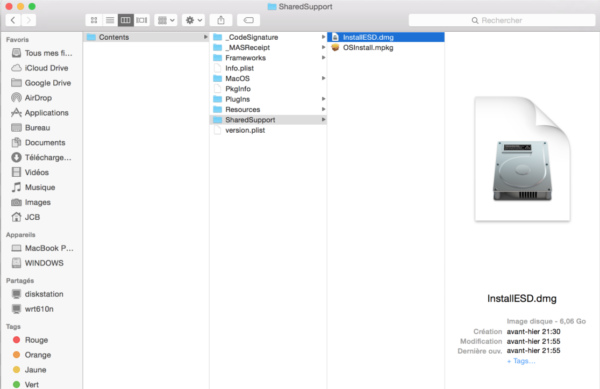
Task: Go back with the left arrow button
Action: click(13, 20)
